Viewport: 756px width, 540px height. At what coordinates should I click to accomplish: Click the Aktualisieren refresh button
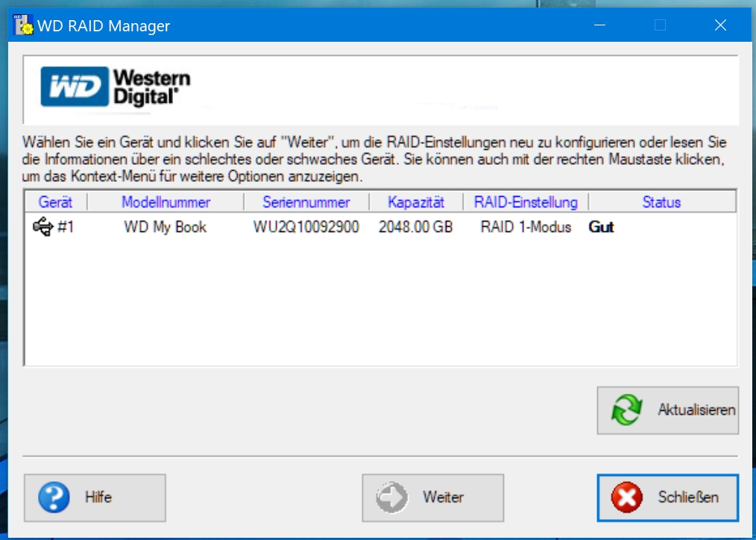668,410
